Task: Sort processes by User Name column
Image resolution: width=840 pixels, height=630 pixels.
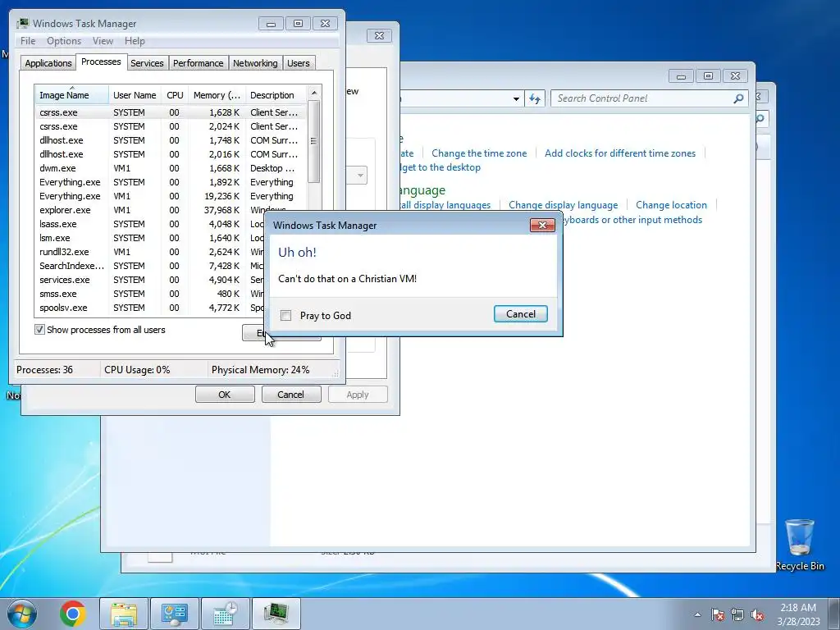Action: click(x=135, y=95)
